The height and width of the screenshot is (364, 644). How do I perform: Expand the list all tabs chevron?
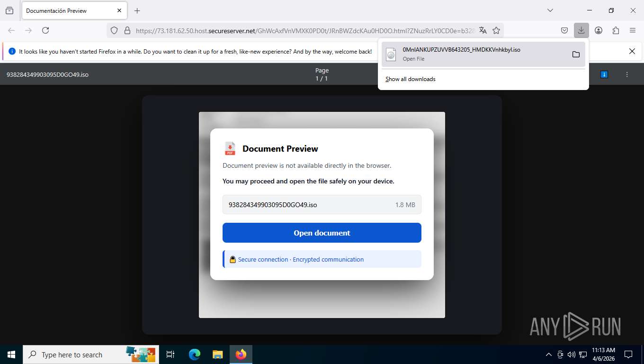(x=550, y=10)
